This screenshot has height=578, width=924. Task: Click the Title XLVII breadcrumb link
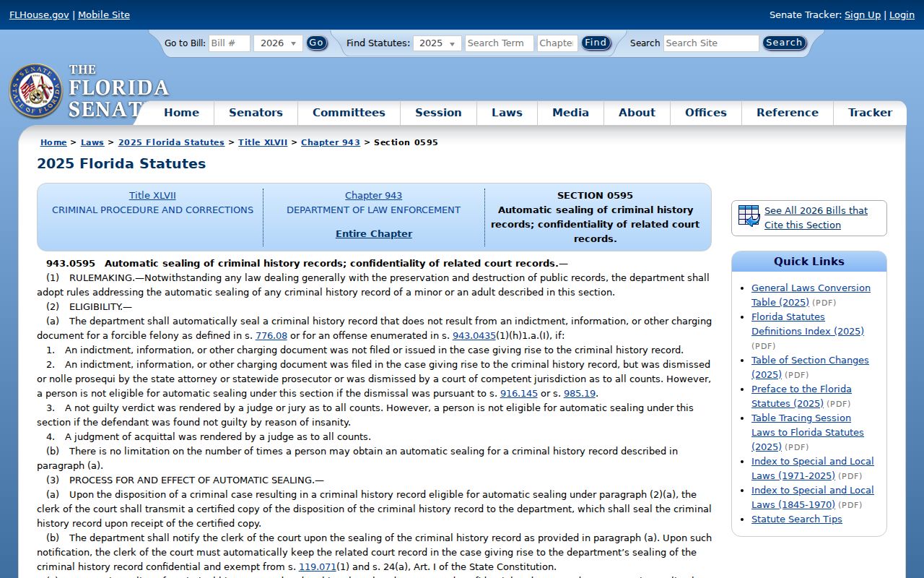pyautogui.click(x=263, y=142)
